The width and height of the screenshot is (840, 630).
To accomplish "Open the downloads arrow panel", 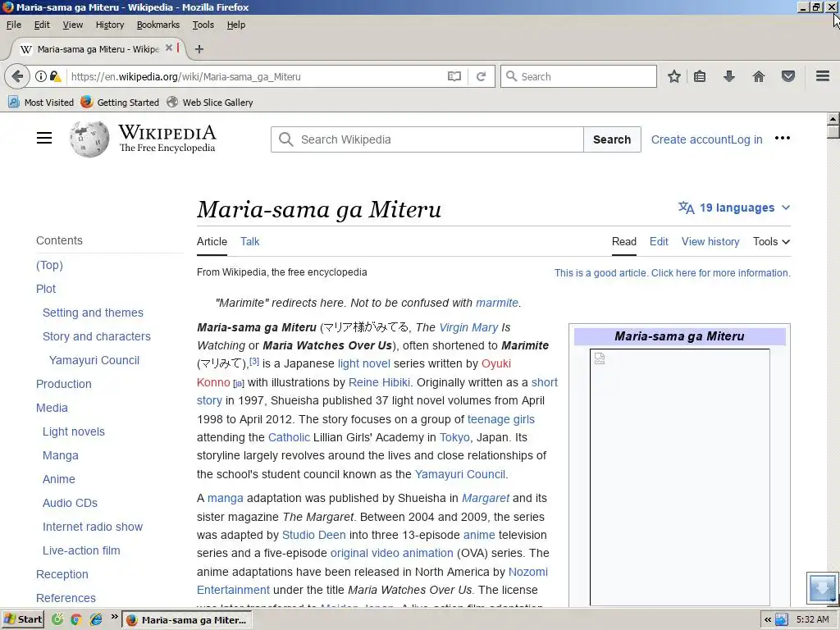I will point(729,76).
